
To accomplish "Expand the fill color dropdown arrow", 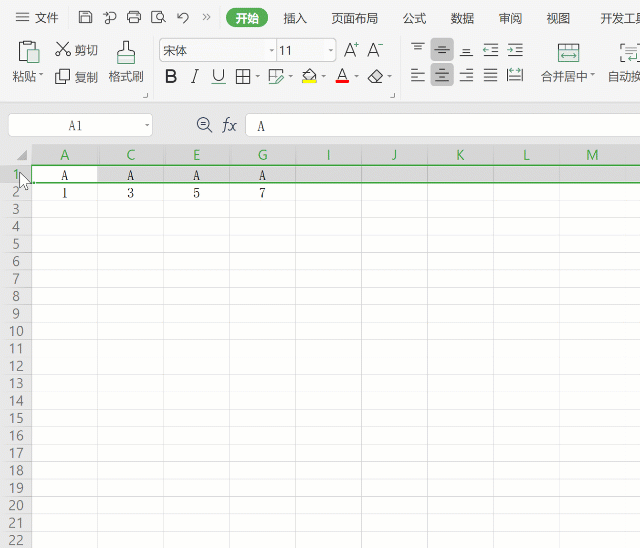I will (324, 76).
